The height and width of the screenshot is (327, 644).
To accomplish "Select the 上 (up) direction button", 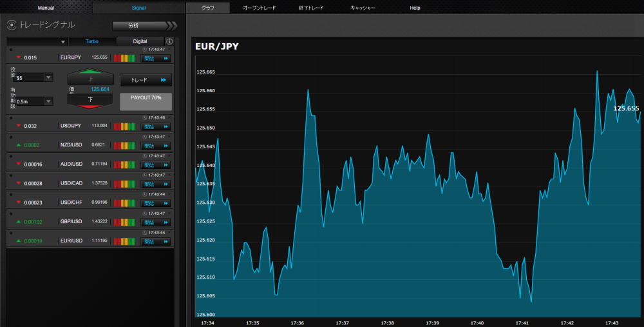I will pos(90,77).
